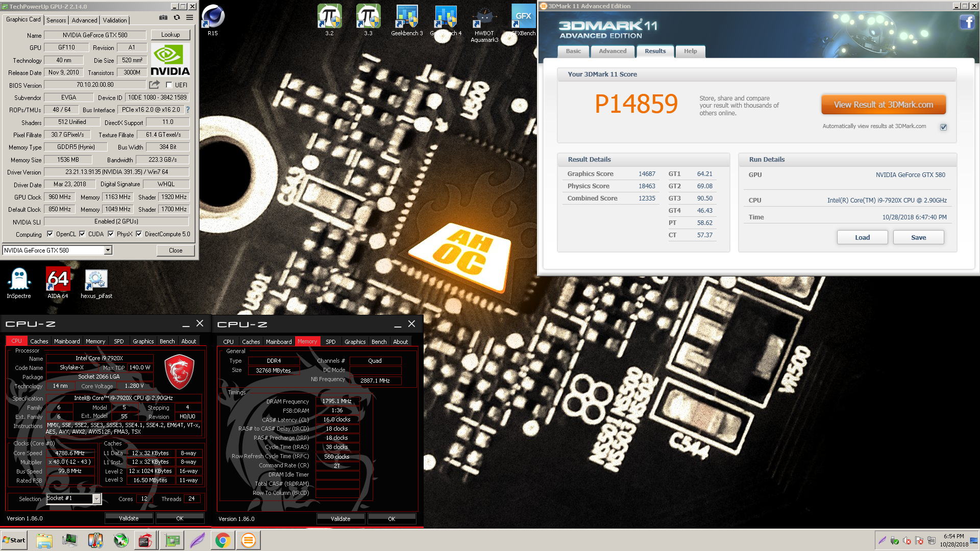Click the Graphics Score value 14687
Image resolution: width=980 pixels, height=551 pixels.
647,174
